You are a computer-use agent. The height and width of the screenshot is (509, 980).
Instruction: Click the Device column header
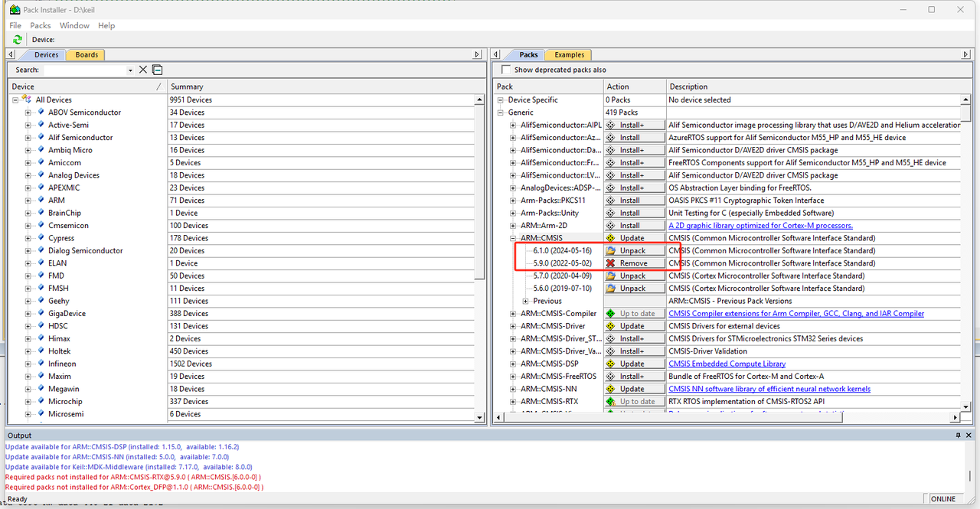point(87,86)
